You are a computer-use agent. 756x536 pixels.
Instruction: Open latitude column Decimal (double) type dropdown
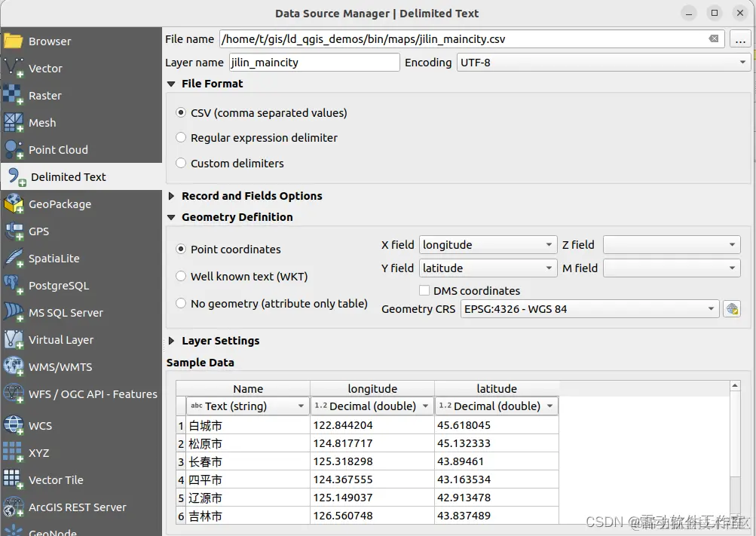[x=496, y=406]
